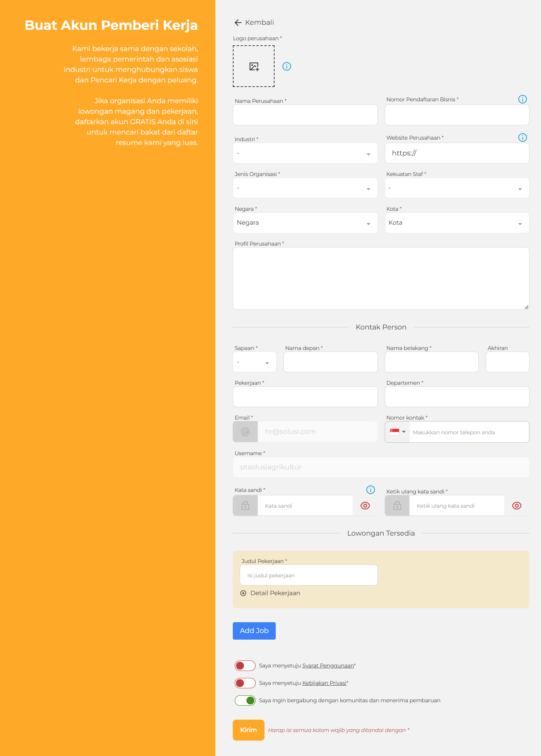Click the Kembali back arrow icon

pyautogui.click(x=238, y=23)
